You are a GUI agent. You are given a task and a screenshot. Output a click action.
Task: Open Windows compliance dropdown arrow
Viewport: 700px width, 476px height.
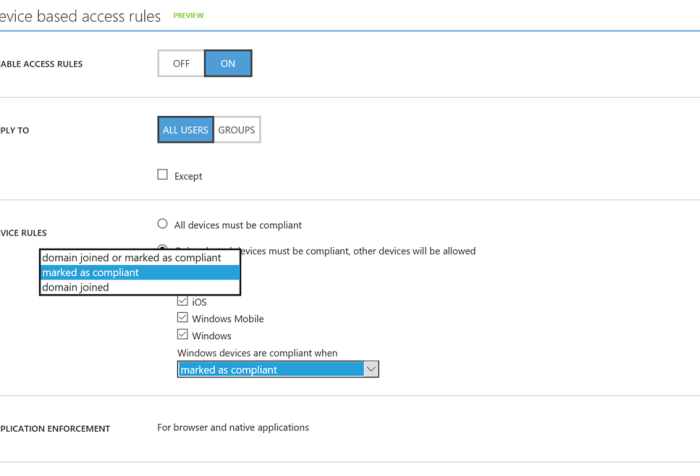[371, 369]
